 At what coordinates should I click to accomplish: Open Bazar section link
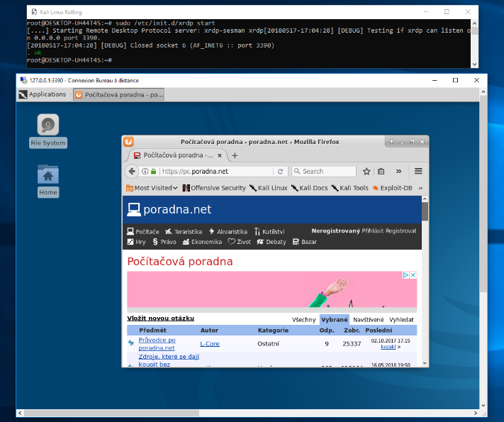point(305,242)
